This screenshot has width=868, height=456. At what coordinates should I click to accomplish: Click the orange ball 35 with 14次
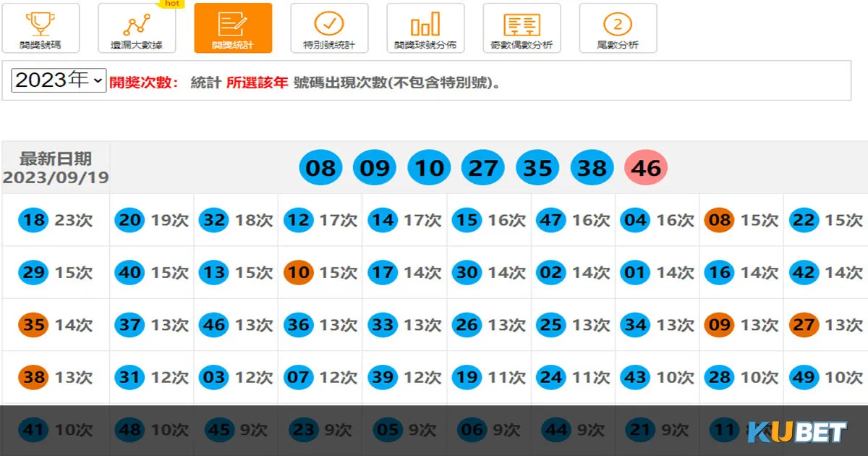click(x=34, y=325)
